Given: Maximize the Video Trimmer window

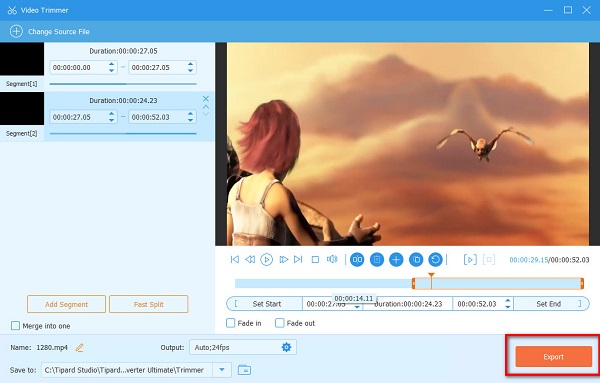Looking at the screenshot, I should 568,10.
